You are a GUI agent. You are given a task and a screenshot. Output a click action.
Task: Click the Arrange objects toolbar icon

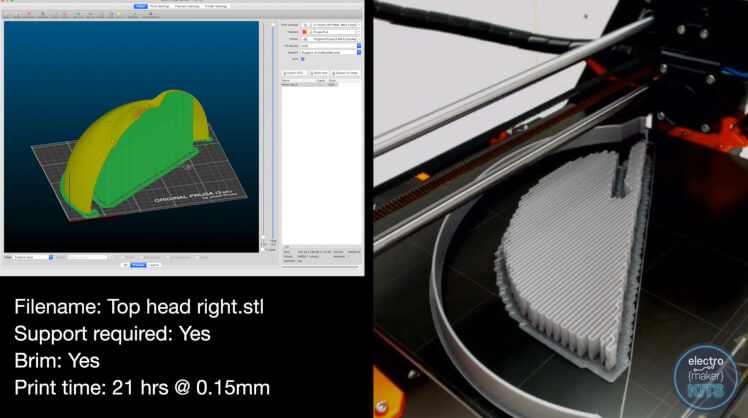(43, 14)
